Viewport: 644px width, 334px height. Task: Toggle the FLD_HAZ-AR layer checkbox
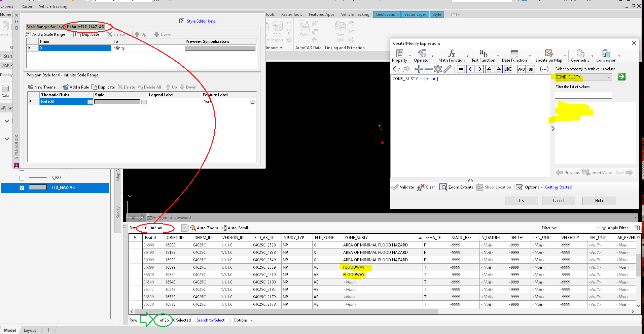22,188
